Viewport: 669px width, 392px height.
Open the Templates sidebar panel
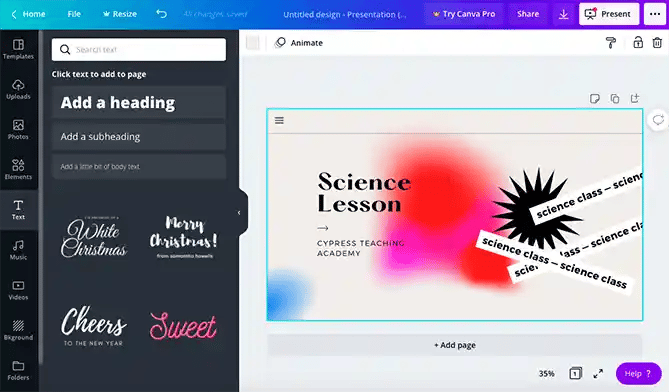[18, 49]
